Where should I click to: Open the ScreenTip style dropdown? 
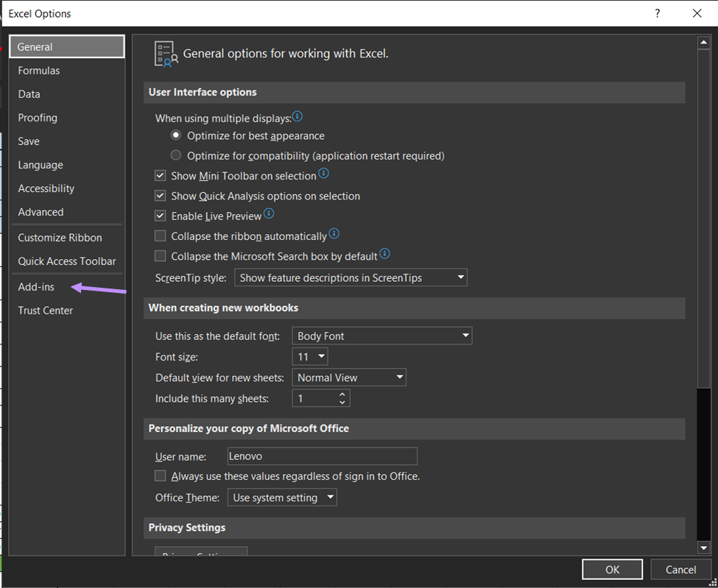351,277
